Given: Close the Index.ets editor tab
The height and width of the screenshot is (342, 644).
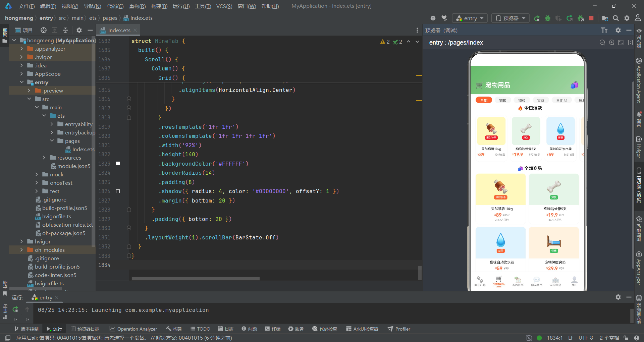Looking at the screenshot, I should (x=135, y=30).
